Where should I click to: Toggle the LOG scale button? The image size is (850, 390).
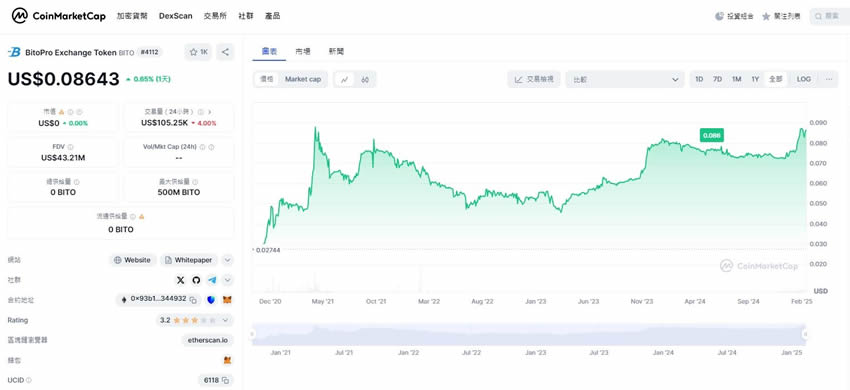[x=804, y=79]
